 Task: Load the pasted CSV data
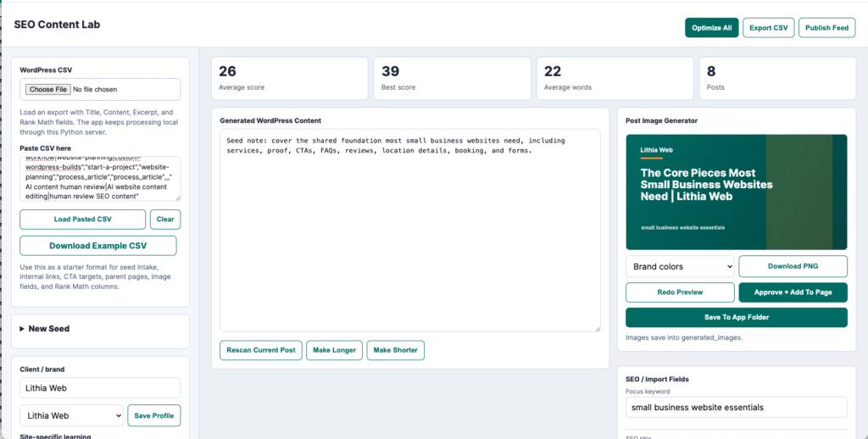pyautogui.click(x=82, y=219)
